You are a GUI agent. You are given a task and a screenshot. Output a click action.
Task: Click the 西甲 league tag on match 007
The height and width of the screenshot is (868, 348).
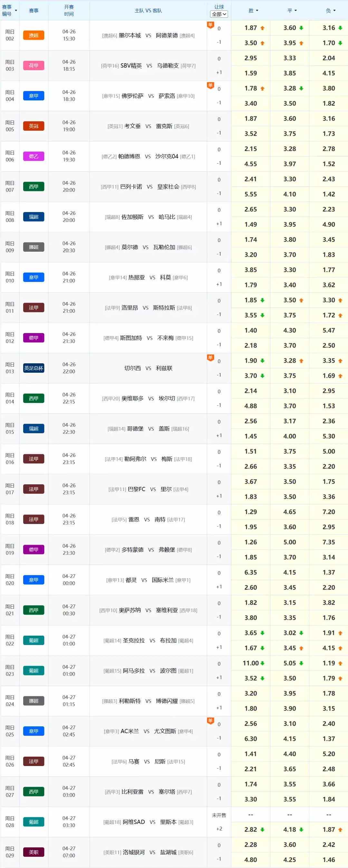pyautogui.click(x=34, y=187)
